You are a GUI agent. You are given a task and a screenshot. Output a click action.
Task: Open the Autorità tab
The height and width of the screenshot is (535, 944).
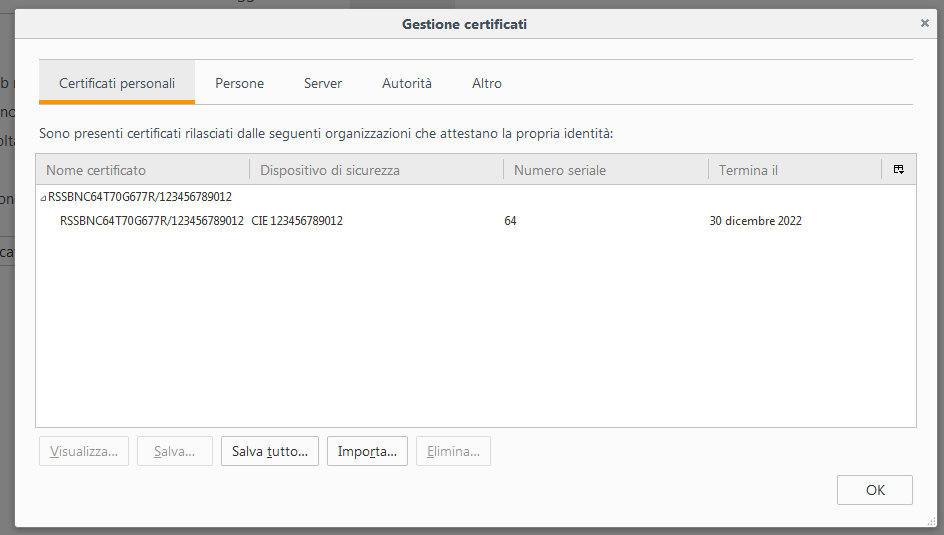coord(407,83)
